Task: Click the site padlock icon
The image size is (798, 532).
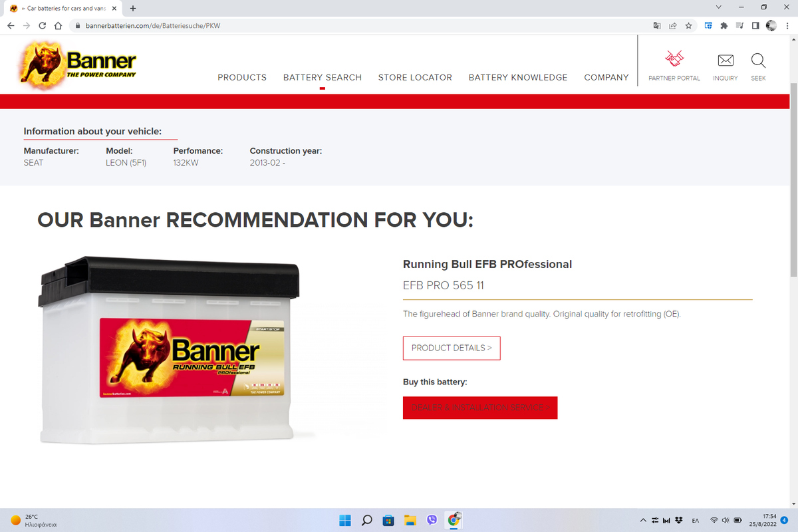Action: (78, 26)
